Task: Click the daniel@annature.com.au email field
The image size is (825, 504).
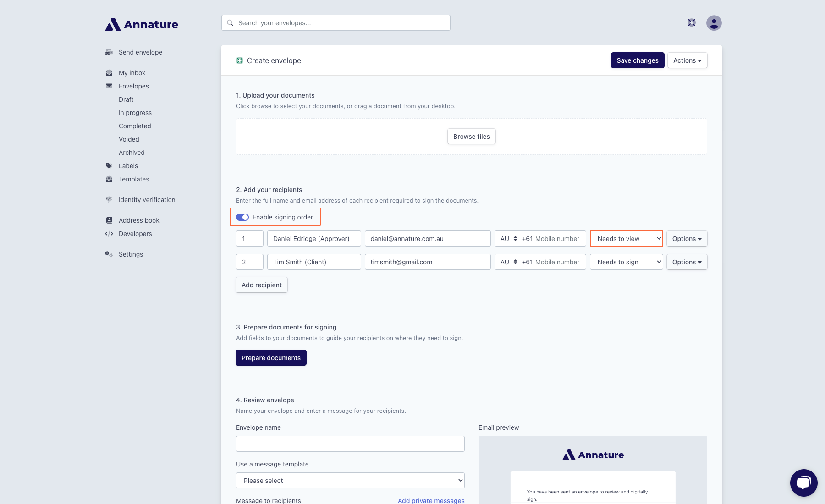Action: pos(428,239)
